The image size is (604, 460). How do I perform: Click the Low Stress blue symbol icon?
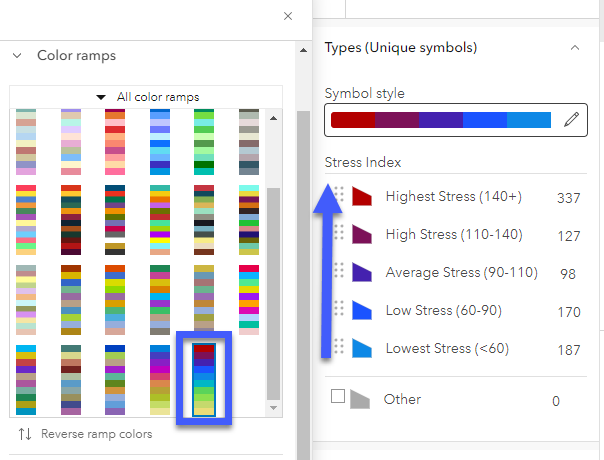pyautogui.click(x=362, y=310)
